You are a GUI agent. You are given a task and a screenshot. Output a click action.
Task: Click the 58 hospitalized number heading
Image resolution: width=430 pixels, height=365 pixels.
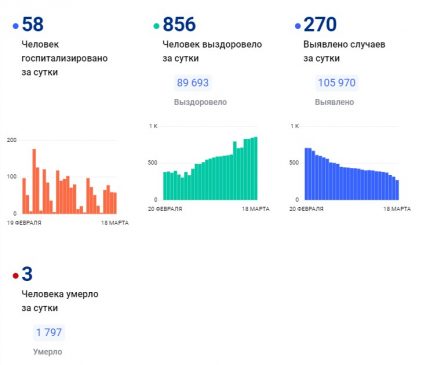pos(33,24)
